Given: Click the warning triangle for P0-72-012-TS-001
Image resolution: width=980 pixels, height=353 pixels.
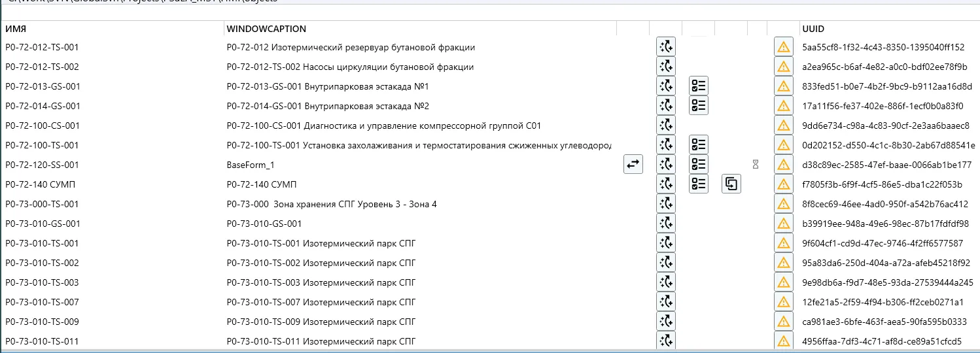Looking at the screenshot, I should pos(784,47).
